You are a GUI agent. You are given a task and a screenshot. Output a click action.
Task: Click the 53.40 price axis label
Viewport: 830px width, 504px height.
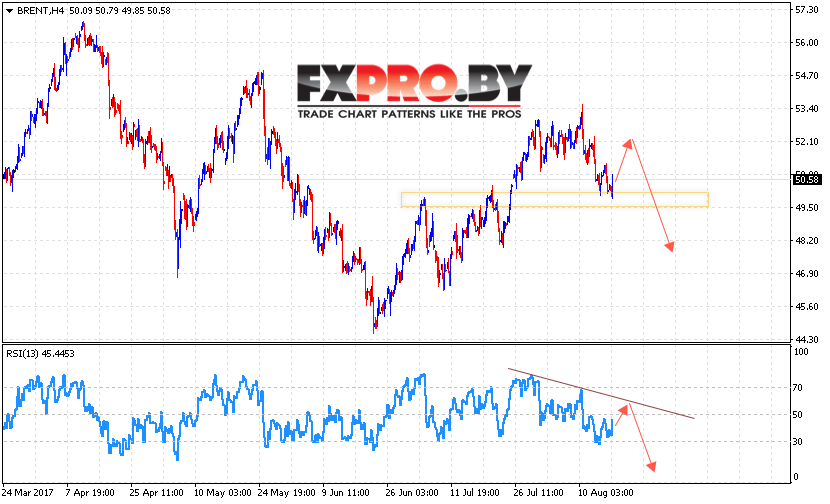(x=807, y=109)
